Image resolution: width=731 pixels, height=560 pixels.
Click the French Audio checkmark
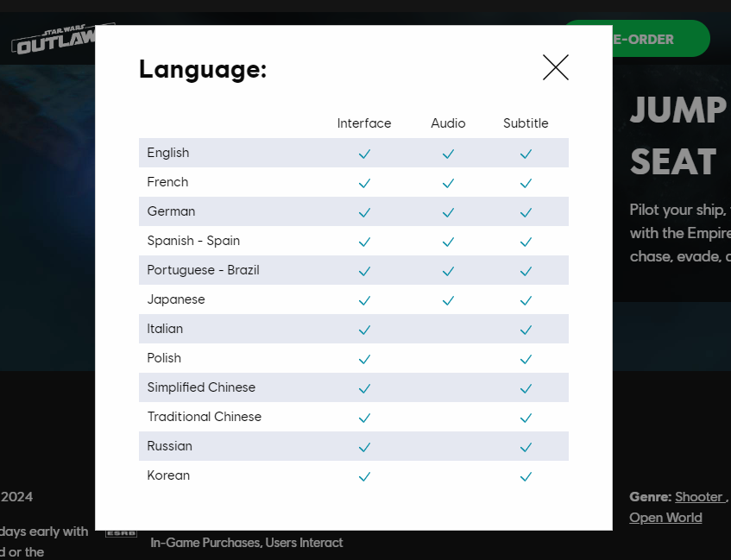[448, 183]
